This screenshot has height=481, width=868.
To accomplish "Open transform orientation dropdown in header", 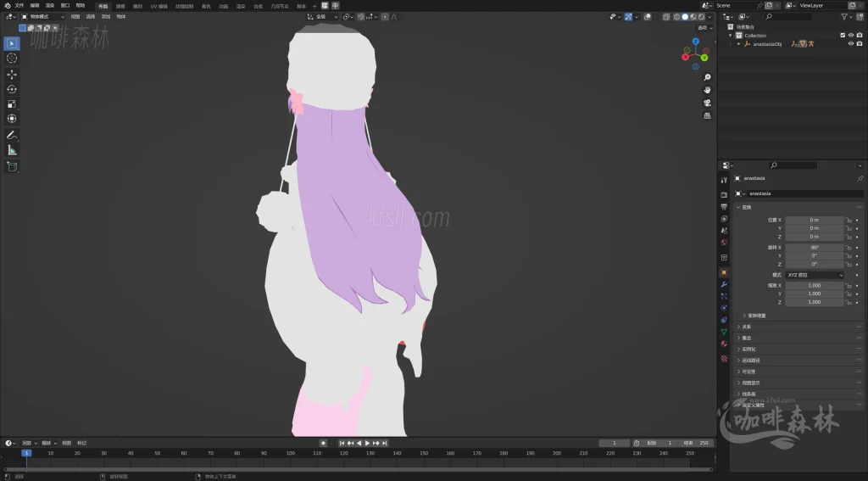I will [x=323, y=17].
